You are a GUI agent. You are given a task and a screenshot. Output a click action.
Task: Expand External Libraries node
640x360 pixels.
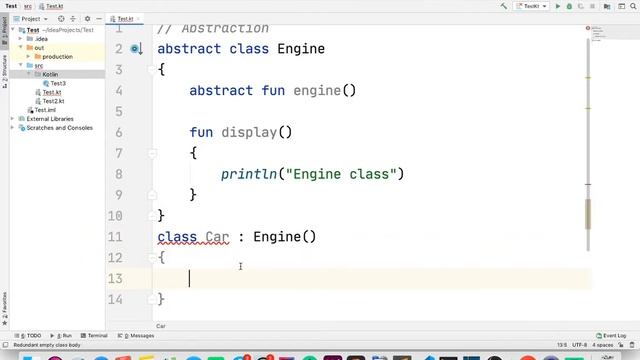(x=13, y=119)
